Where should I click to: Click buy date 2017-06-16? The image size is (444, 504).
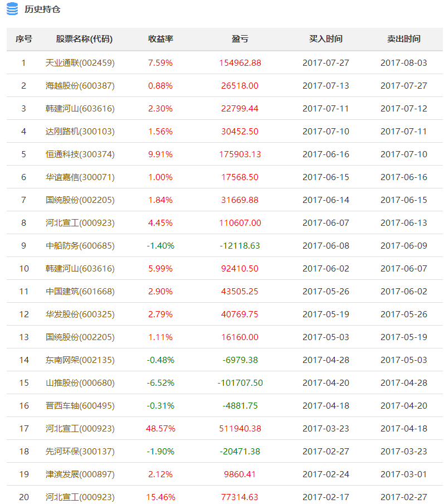(x=325, y=154)
